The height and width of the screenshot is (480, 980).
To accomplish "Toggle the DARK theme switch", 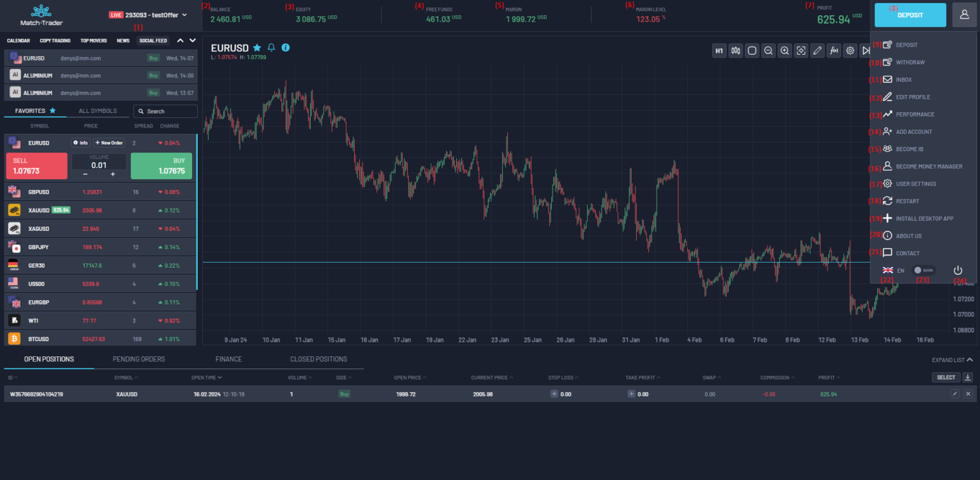I will click(x=923, y=270).
